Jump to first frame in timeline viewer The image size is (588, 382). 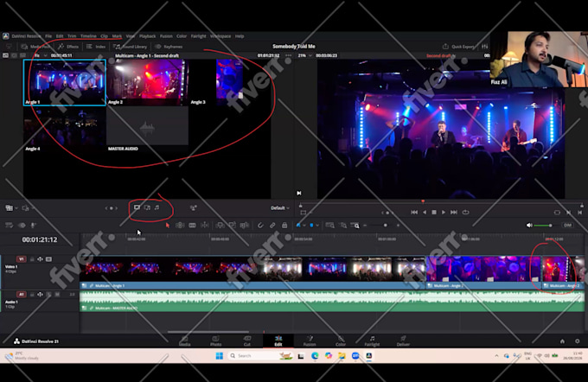pyautogui.click(x=414, y=213)
